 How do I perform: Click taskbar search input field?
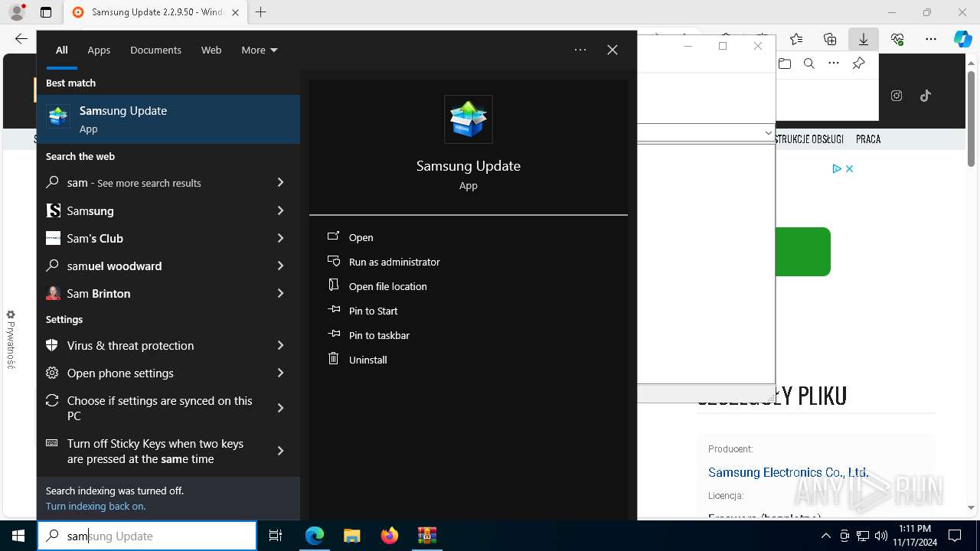147,536
